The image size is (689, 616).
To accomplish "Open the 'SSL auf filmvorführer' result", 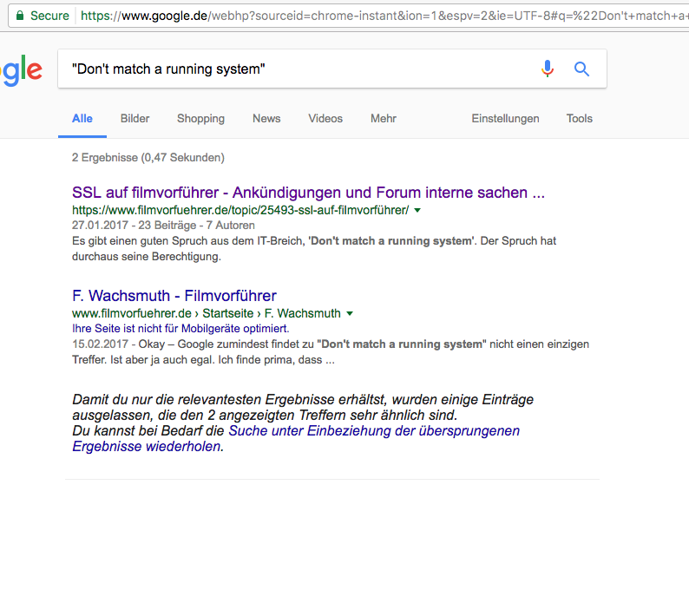I will 308,193.
